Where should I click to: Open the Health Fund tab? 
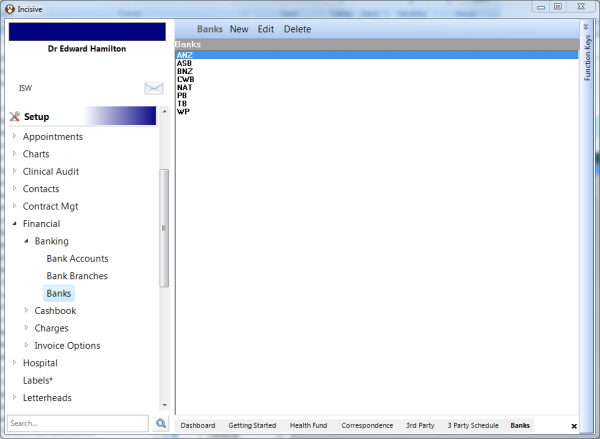coord(308,426)
